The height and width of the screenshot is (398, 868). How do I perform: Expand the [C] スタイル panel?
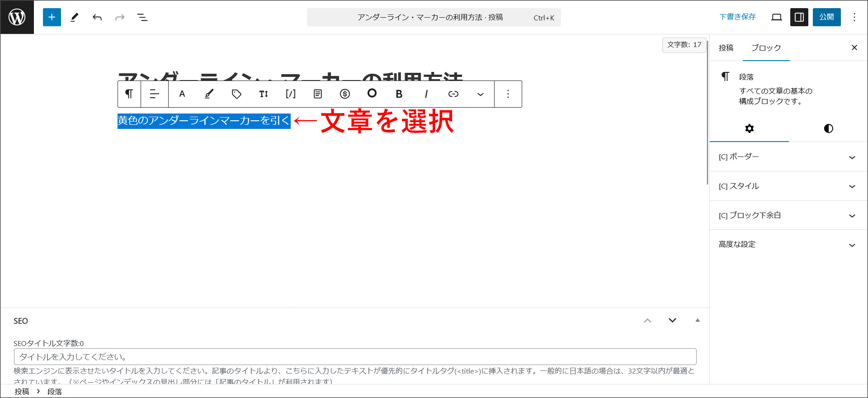[788, 186]
